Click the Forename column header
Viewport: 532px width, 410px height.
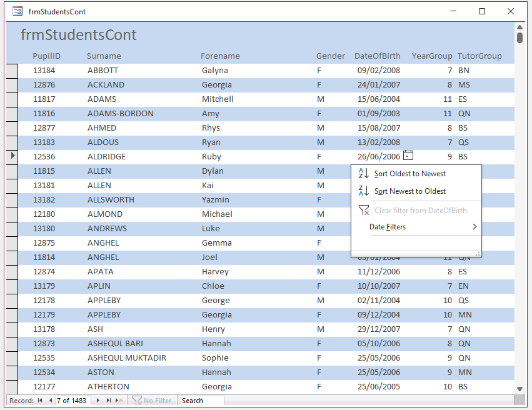(x=220, y=56)
